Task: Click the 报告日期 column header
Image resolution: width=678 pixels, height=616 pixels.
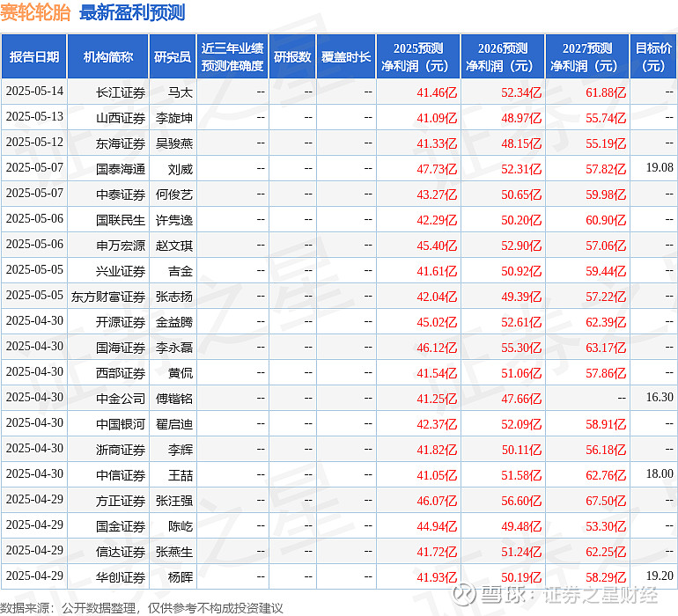Action: click(x=34, y=56)
